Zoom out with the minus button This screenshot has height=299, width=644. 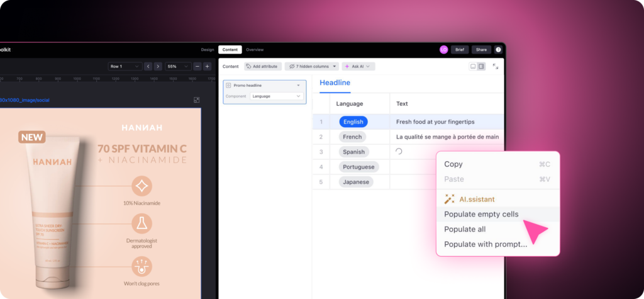tap(197, 66)
